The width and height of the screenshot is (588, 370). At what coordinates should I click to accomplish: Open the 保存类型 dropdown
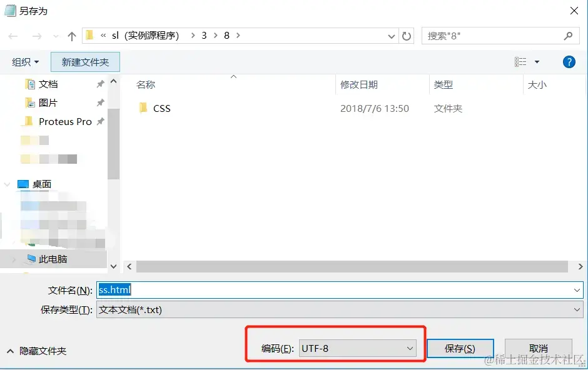point(340,310)
